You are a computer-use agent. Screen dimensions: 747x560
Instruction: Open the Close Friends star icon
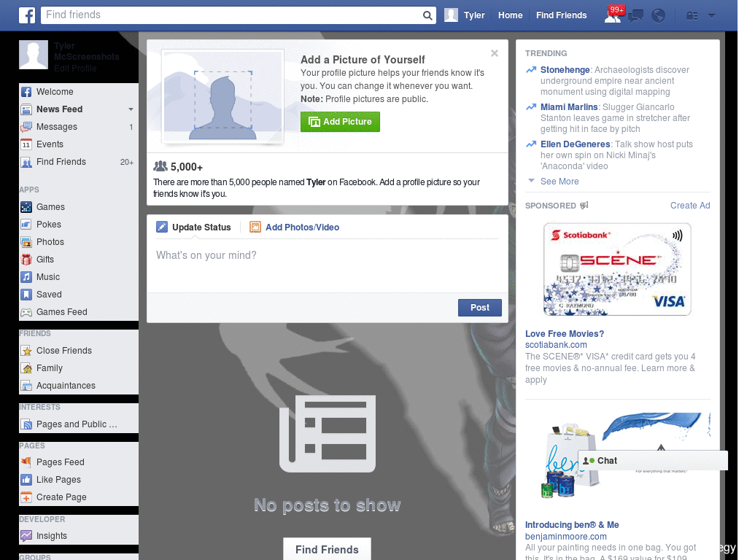pos(26,351)
